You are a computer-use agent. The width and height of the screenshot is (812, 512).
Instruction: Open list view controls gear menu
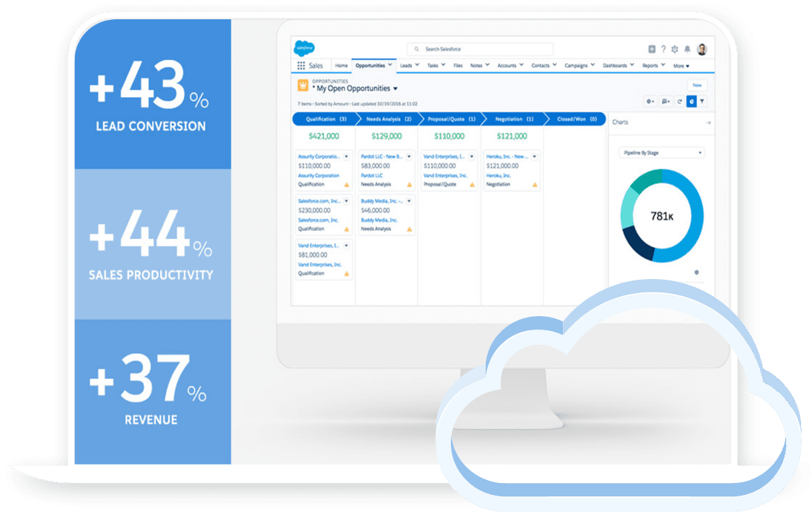(x=650, y=102)
